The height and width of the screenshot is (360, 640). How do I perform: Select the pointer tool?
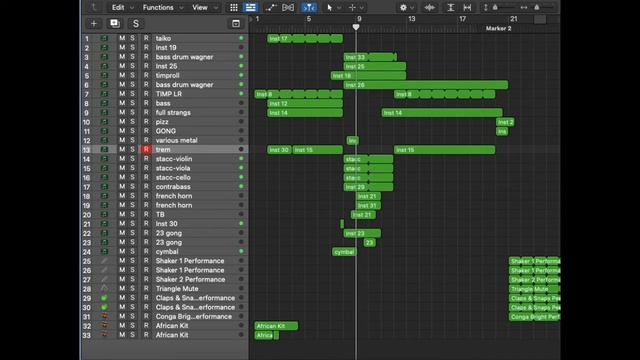[x=329, y=7]
